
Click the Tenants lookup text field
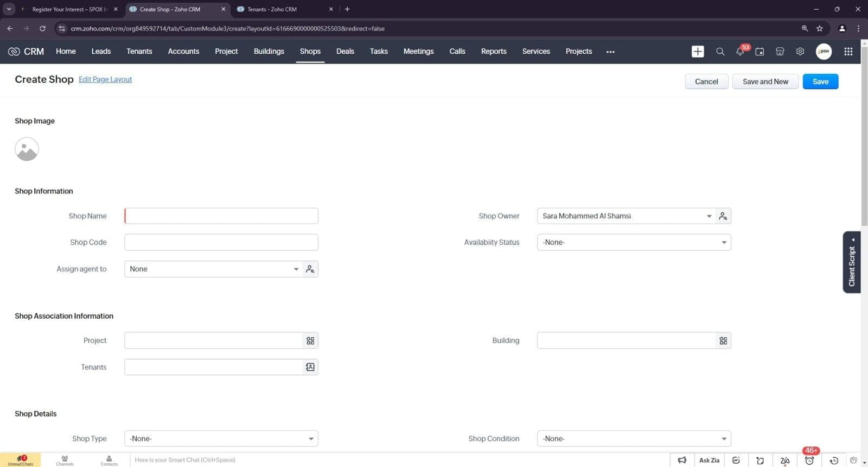pyautogui.click(x=213, y=367)
